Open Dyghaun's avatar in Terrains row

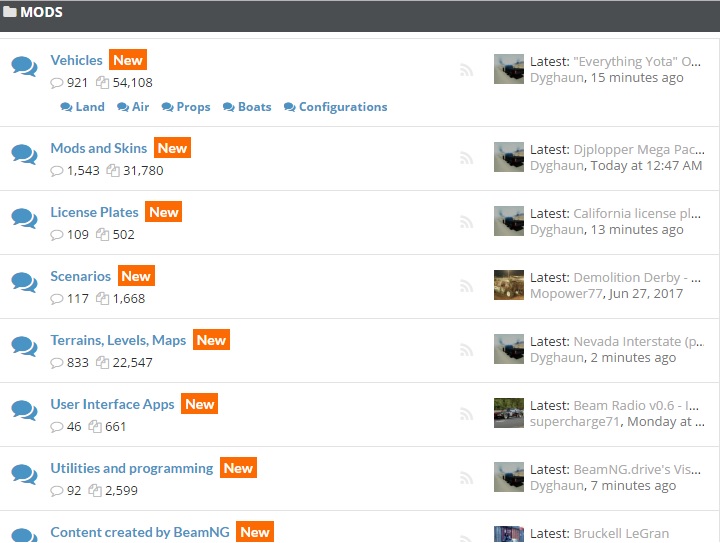coord(509,349)
